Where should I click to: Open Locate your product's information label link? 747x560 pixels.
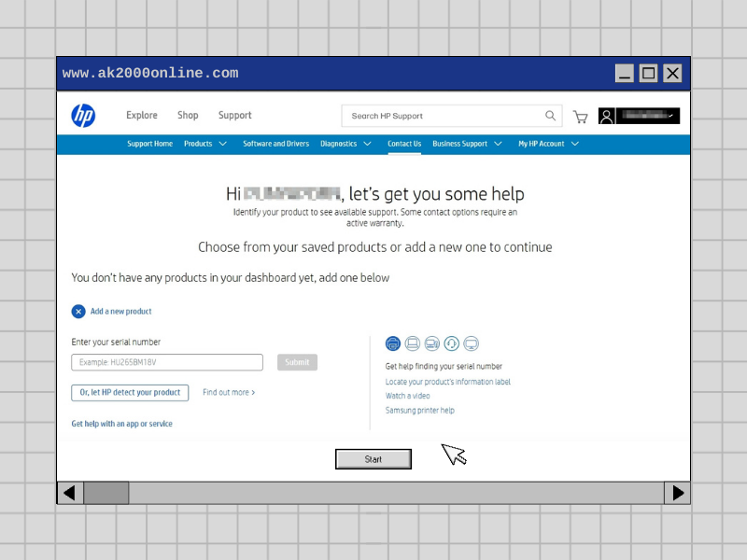[448, 382]
